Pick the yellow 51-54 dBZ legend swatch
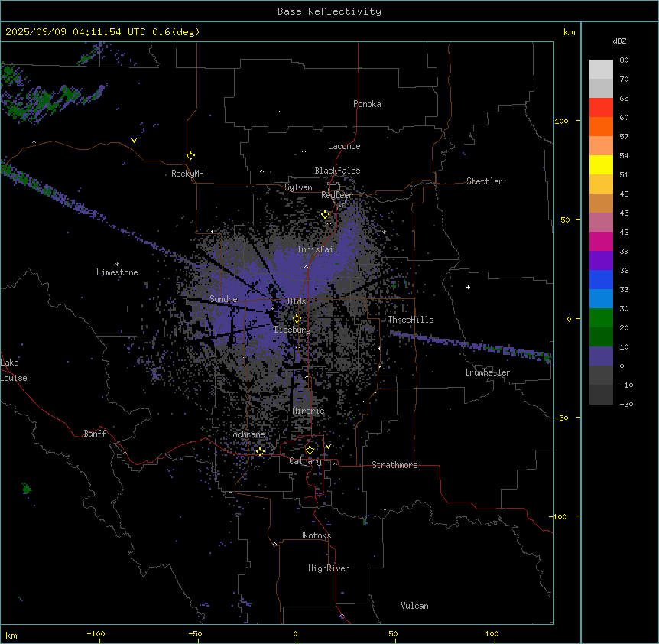 tap(601, 164)
